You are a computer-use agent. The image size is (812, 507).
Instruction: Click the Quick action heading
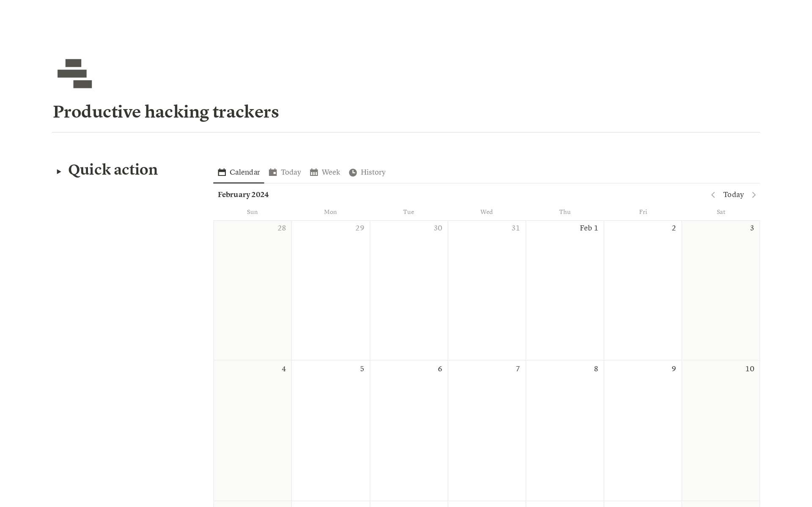[113, 170]
